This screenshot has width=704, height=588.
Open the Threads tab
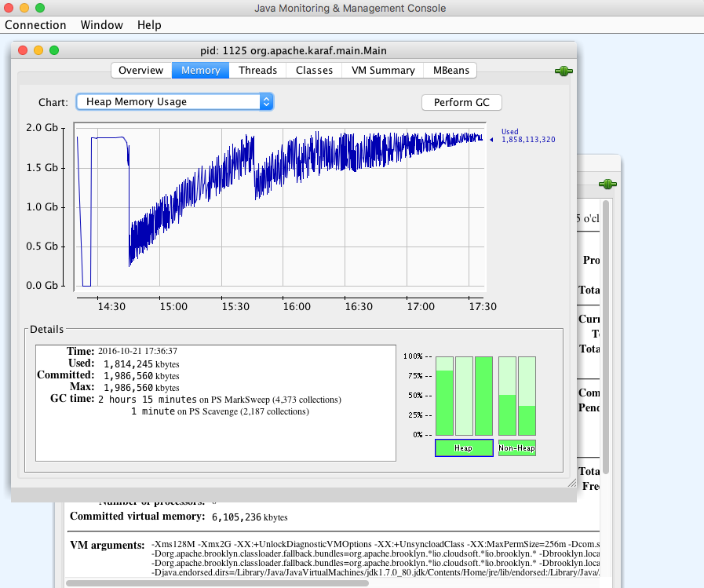coord(257,71)
